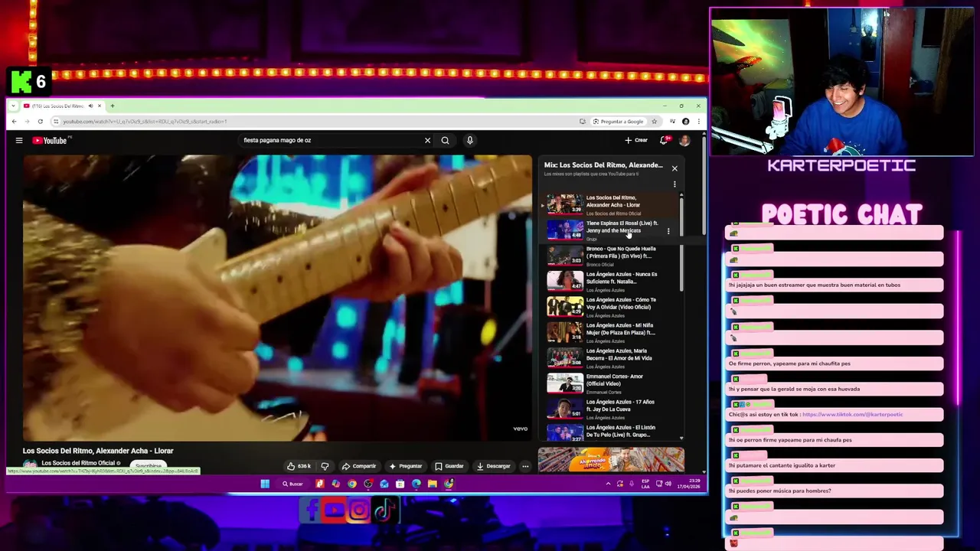Screen dimensions: 980x551
Task: Download the video with Descargar
Action: [x=494, y=466]
